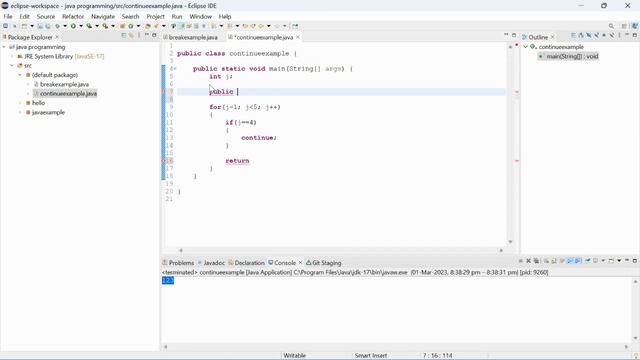Close the Outline view tab
640x360 pixels.
point(553,37)
